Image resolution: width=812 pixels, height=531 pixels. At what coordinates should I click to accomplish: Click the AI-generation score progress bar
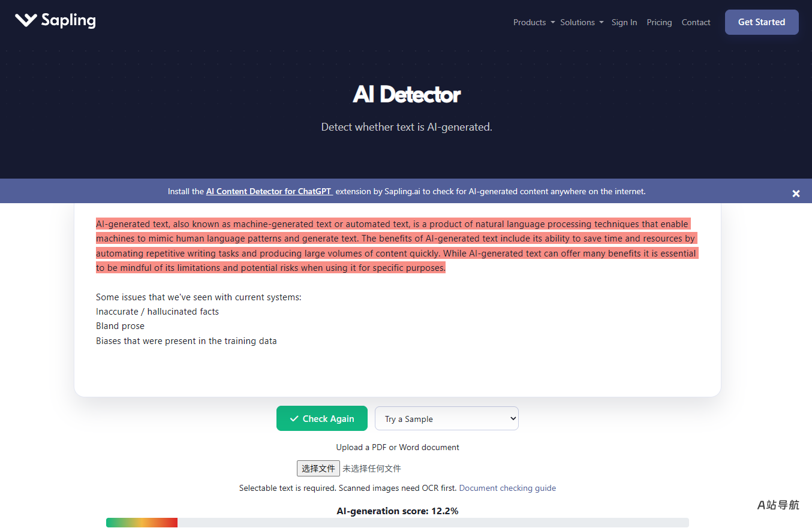click(398, 523)
